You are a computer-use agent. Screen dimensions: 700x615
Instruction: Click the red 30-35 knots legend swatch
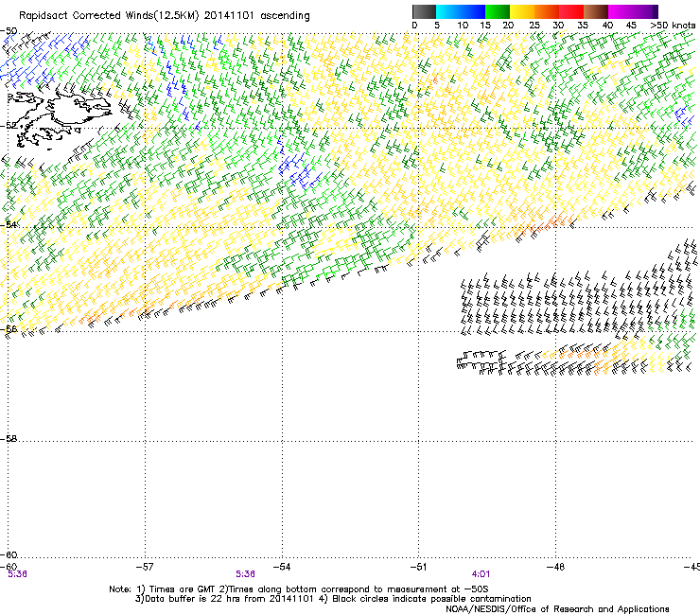click(x=571, y=11)
